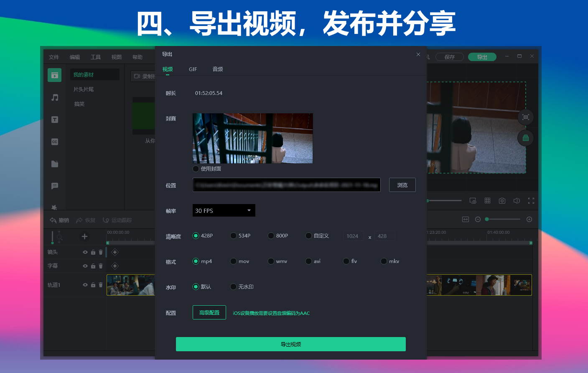Toggle visibility eye of 轨道1
The height and width of the screenshot is (373, 588).
pyautogui.click(x=85, y=285)
